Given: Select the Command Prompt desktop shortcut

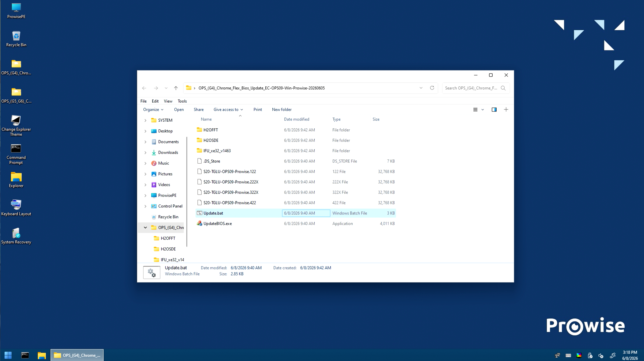Looking at the screenshot, I should [x=16, y=154].
